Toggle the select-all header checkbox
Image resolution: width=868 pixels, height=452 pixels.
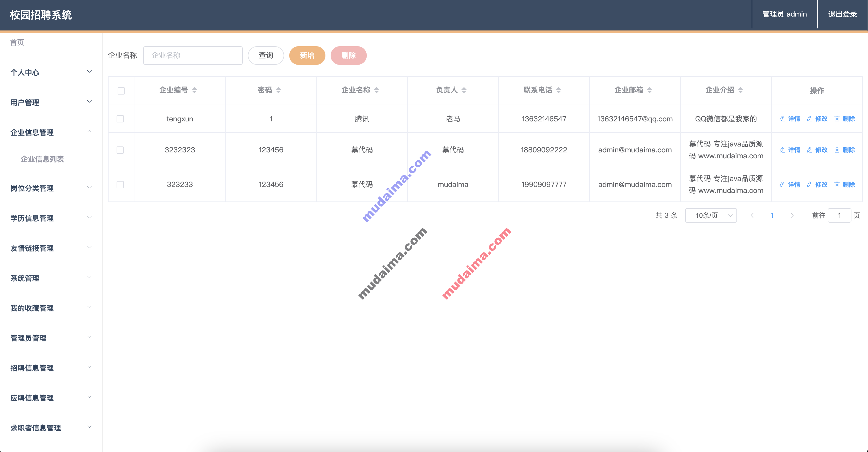pyautogui.click(x=121, y=91)
